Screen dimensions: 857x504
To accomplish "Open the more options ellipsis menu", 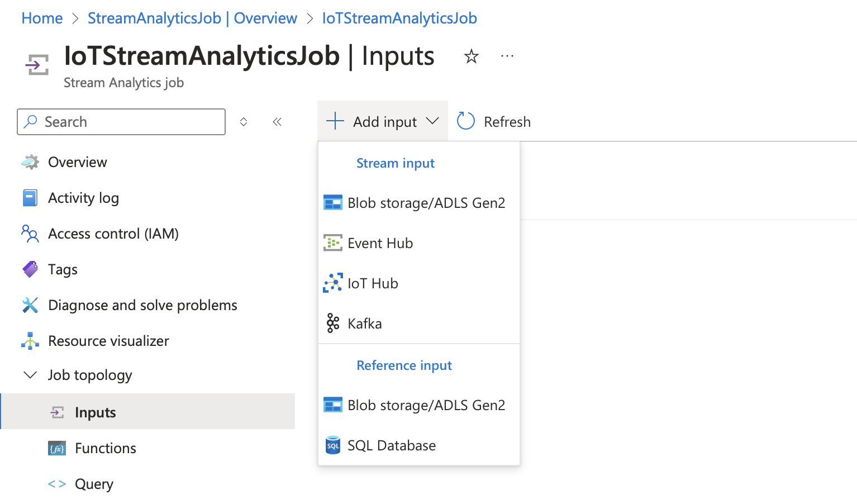I will 507,56.
